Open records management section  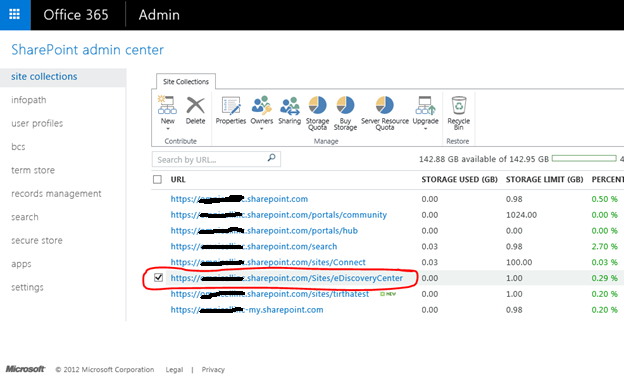(56, 193)
